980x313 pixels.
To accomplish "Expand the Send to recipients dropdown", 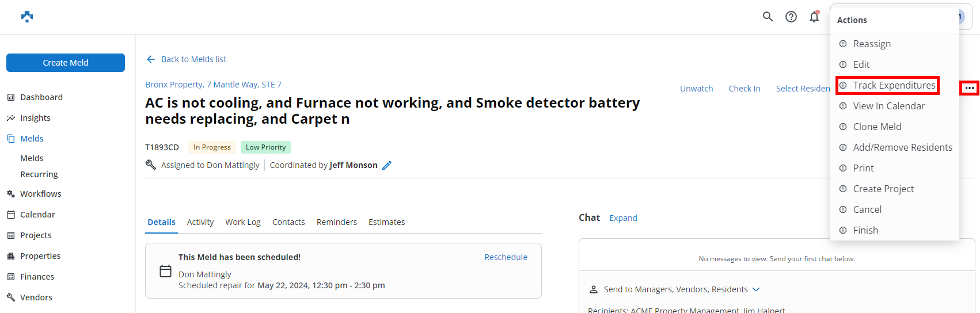I will pos(756,289).
